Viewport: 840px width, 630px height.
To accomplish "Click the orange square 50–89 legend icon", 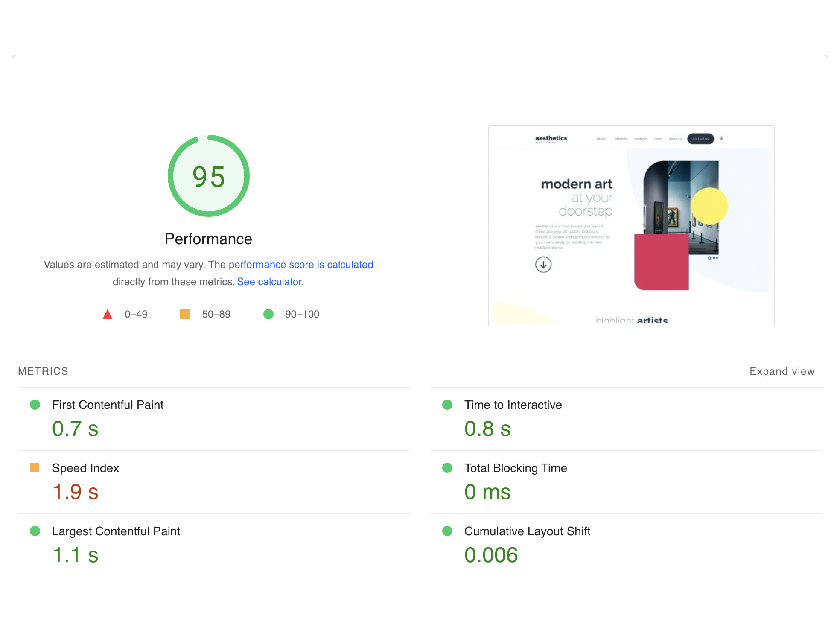I will [185, 314].
